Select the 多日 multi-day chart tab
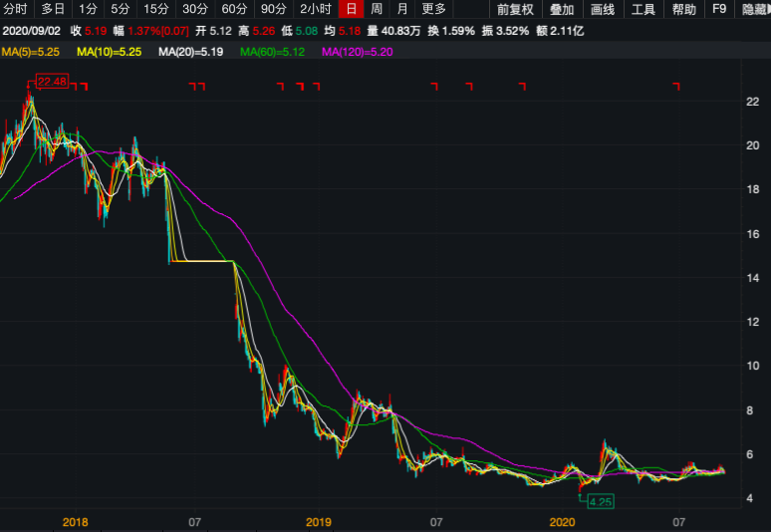 pos(52,9)
